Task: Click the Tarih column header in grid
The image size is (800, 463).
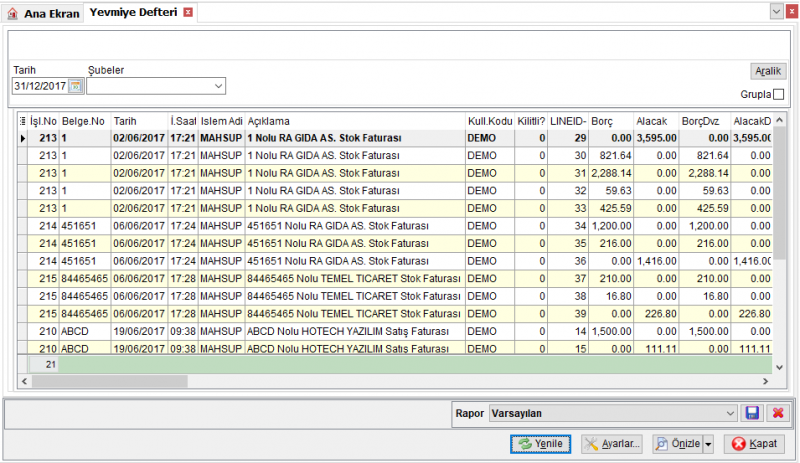Action: [139, 121]
